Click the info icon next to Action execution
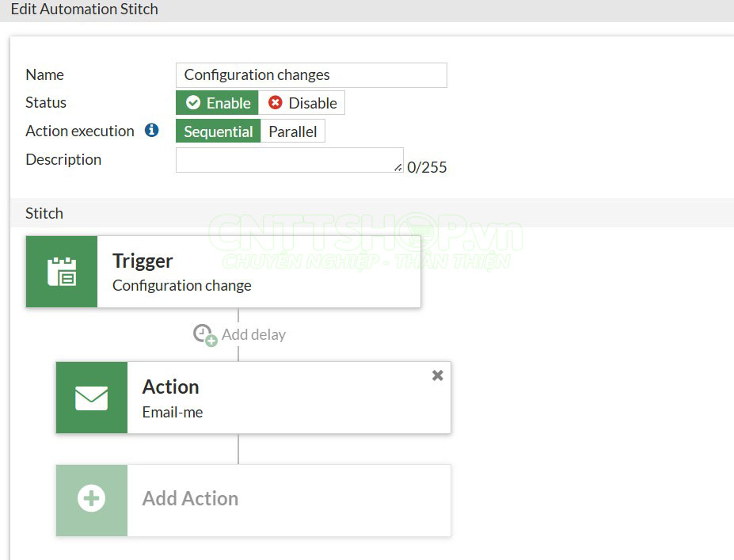Image resolution: width=734 pixels, height=560 pixels. (151, 131)
